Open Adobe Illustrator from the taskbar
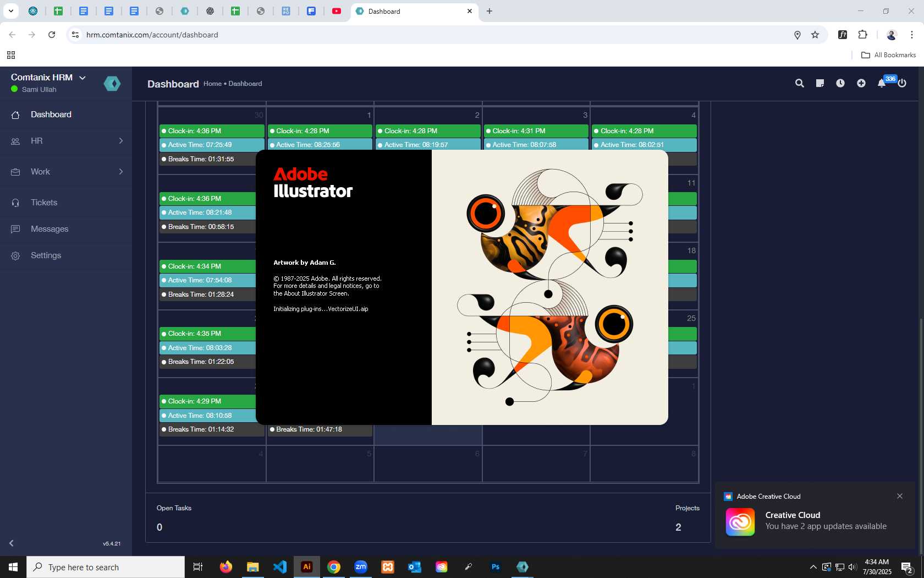 [x=307, y=567]
